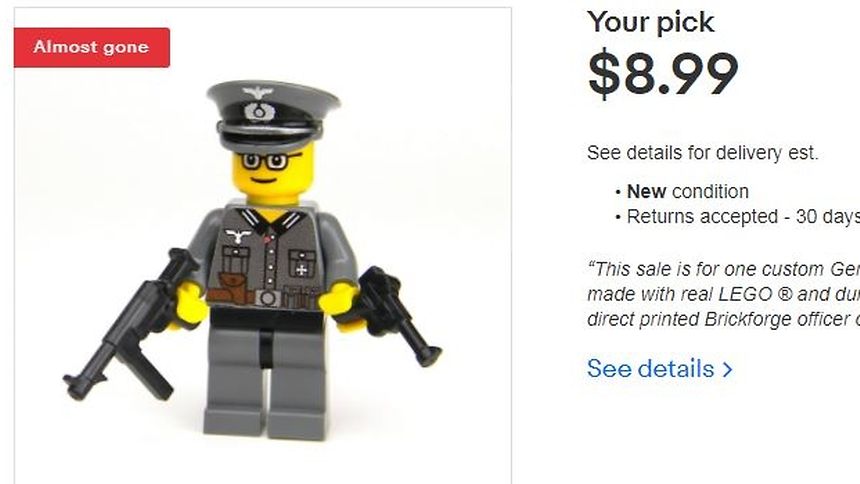Image resolution: width=860 pixels, height=484 pixels.
Task: Click the chevron arrow beside See details
Action: (727, 369)
